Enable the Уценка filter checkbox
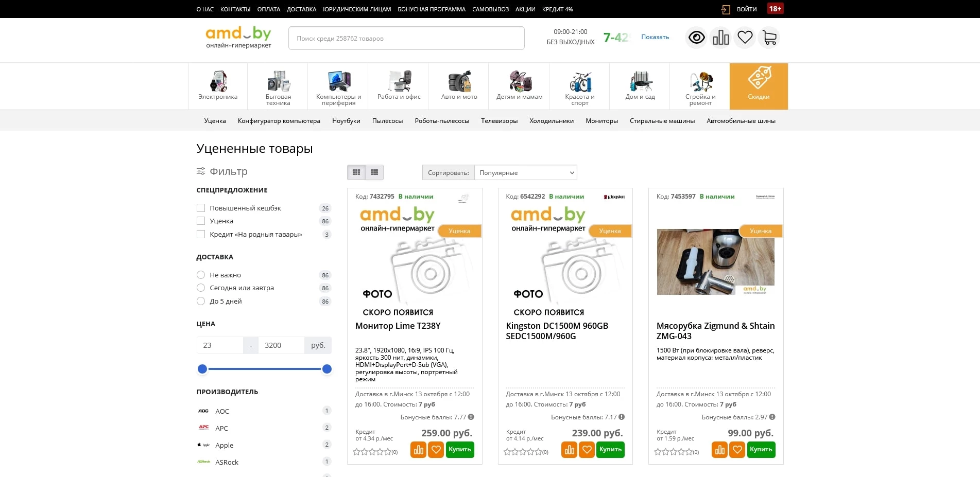This screenshot has height=477, width=980. pyautogui.click(x=200, y=221)
